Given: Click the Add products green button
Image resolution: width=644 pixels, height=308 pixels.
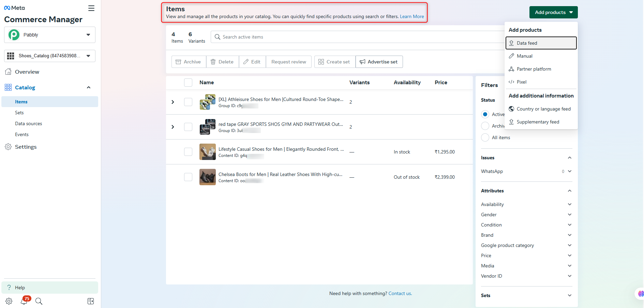Looking at the screenshot, I should click(553, 12).
